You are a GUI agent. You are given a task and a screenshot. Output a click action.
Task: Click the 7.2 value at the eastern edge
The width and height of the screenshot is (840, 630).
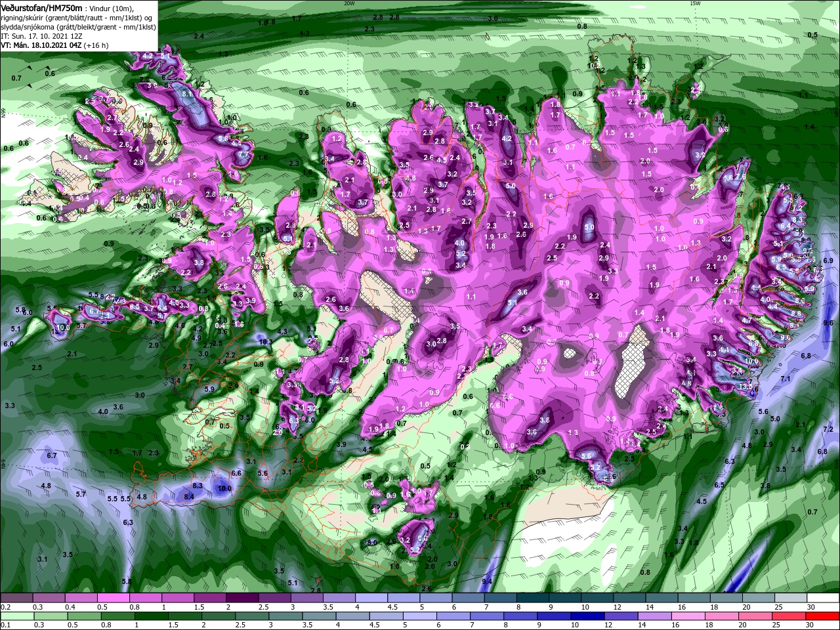tap(828, 429)
